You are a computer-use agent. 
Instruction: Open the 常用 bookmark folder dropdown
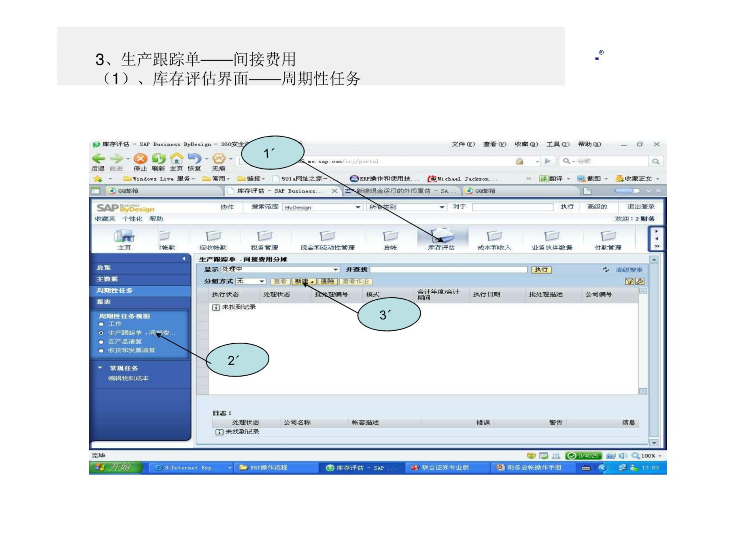click(x=216, y=179)
